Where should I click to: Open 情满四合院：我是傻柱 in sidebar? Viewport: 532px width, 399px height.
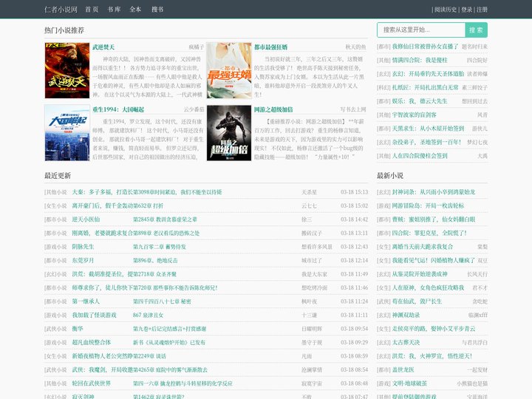point(420,60)
